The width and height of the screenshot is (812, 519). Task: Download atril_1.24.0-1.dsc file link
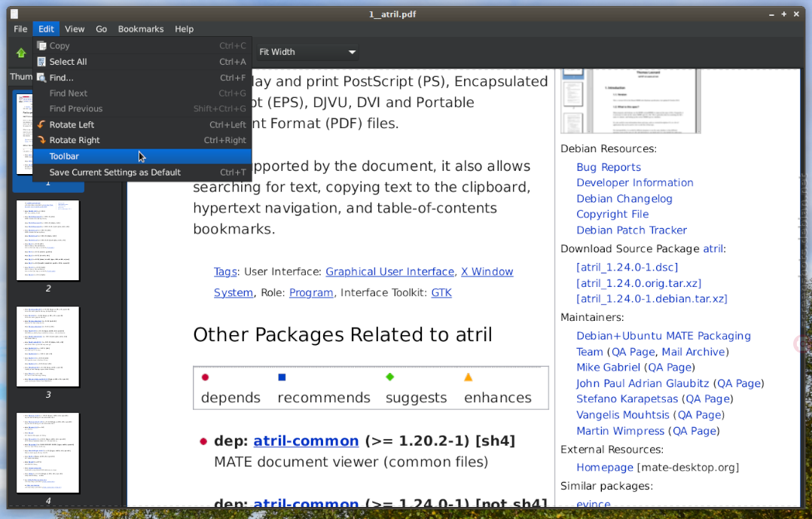pyautogui.click(x=627, y=267)
